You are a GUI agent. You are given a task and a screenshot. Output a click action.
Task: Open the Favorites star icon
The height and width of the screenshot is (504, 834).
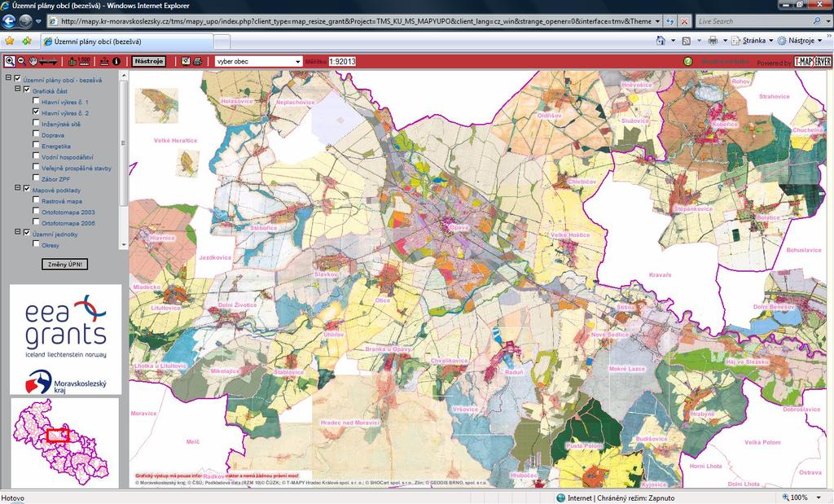(x=9, y=41)
